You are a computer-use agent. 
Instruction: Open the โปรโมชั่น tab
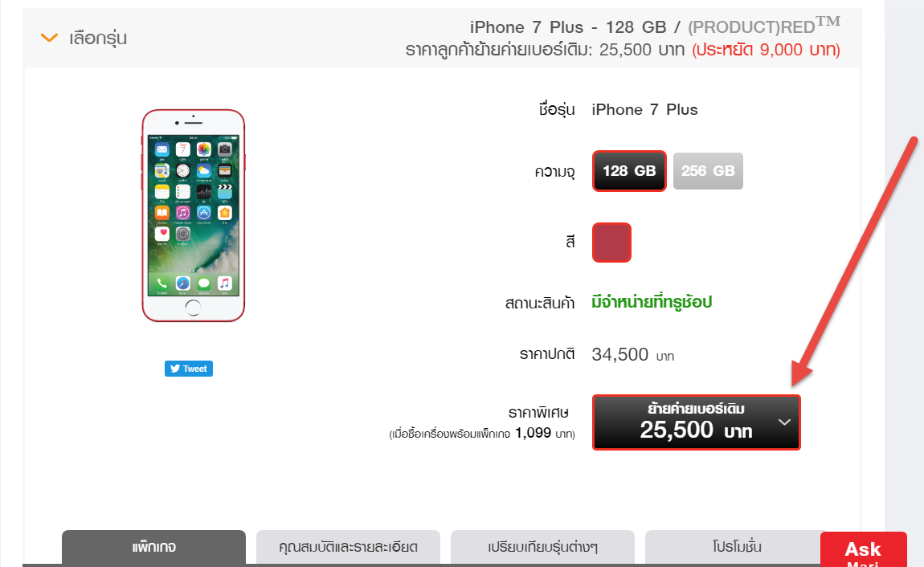coord(737,548)
